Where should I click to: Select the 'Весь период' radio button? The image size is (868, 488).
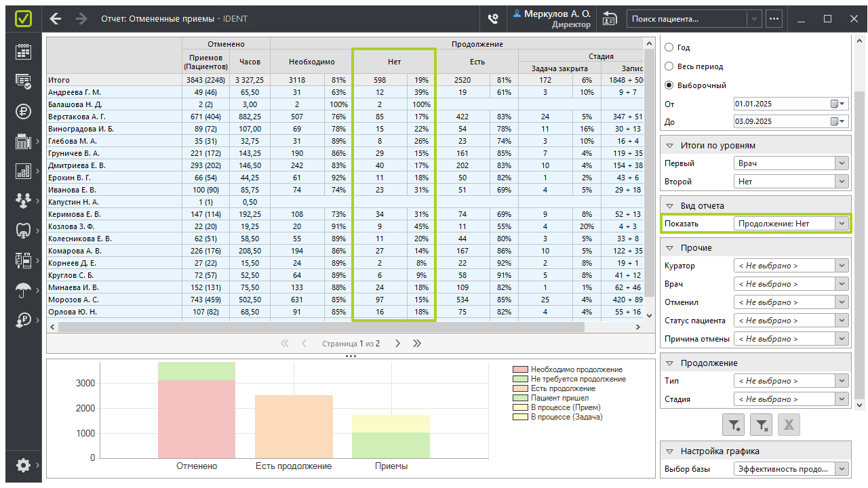click(x=669, y=66)
